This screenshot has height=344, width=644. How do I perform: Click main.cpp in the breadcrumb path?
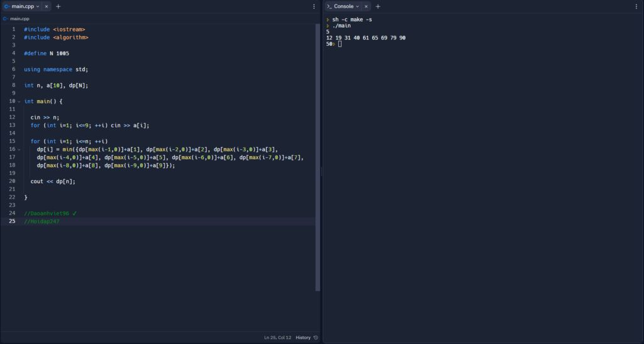point(19,19)
